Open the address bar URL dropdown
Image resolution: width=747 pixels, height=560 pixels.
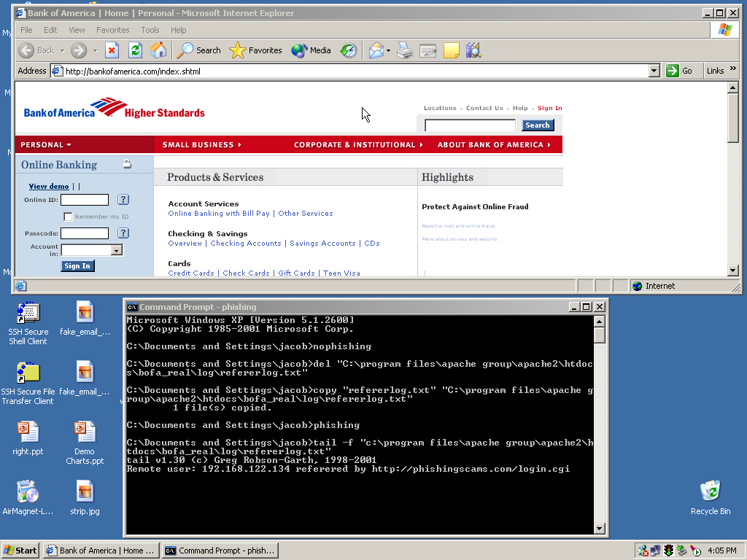[654, 71]
